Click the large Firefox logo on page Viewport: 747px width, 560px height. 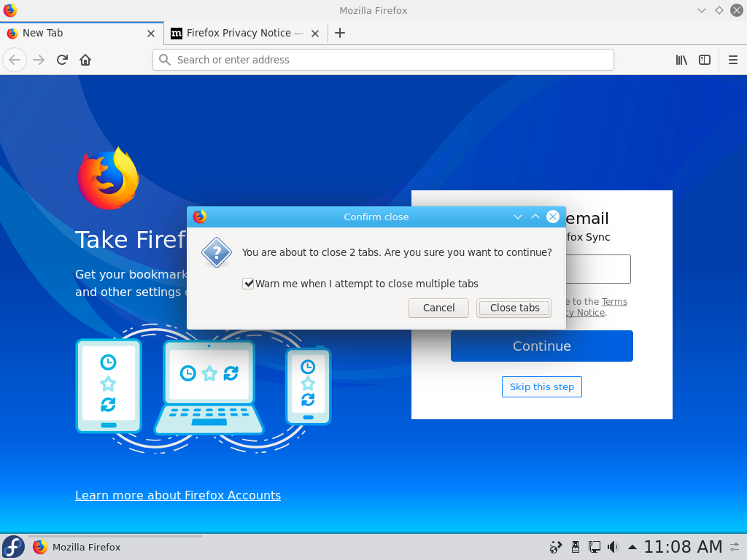(x=108, y=178)
